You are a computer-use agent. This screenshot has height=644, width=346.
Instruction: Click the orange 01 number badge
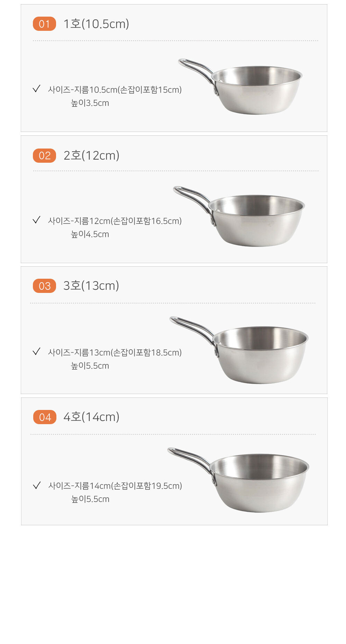(44, 24)
